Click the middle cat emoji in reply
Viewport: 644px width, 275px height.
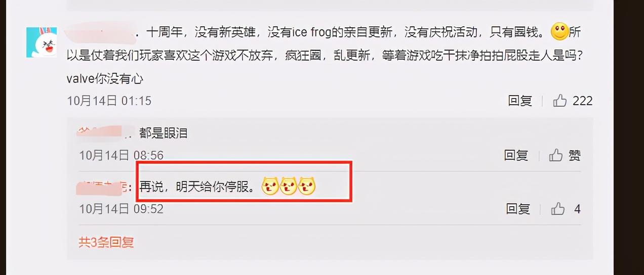pyautogui.click(x=289, y=187)
